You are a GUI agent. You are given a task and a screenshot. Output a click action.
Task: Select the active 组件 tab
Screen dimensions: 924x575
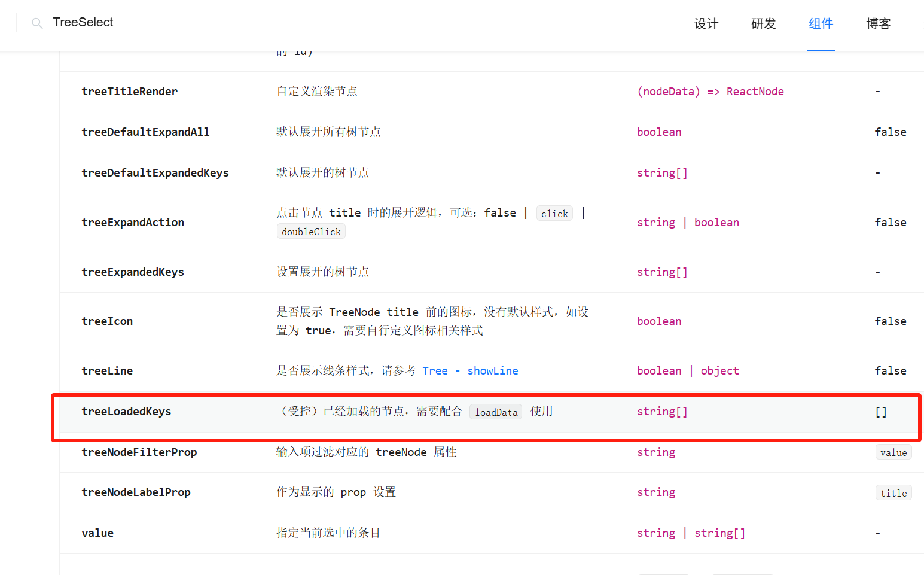coord(821,24)
